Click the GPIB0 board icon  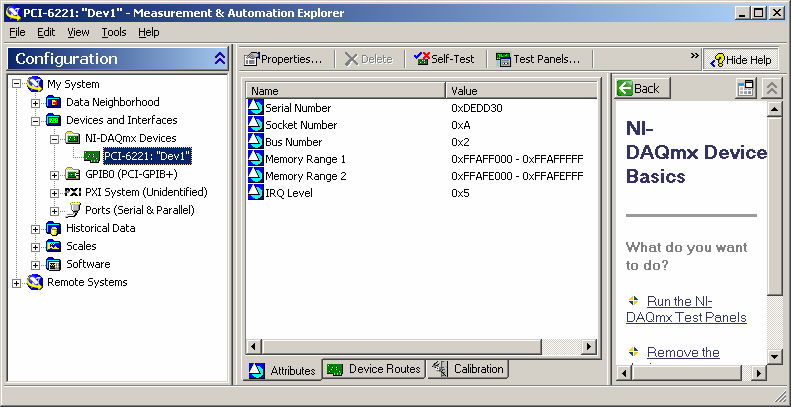pyautogui.click(x=73, y=175)
